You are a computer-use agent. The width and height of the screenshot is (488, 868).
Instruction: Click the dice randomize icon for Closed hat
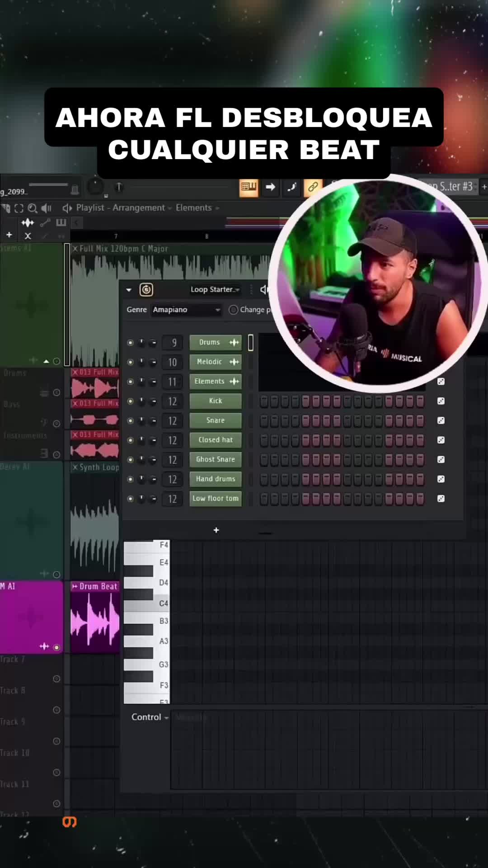click(441, 440)
